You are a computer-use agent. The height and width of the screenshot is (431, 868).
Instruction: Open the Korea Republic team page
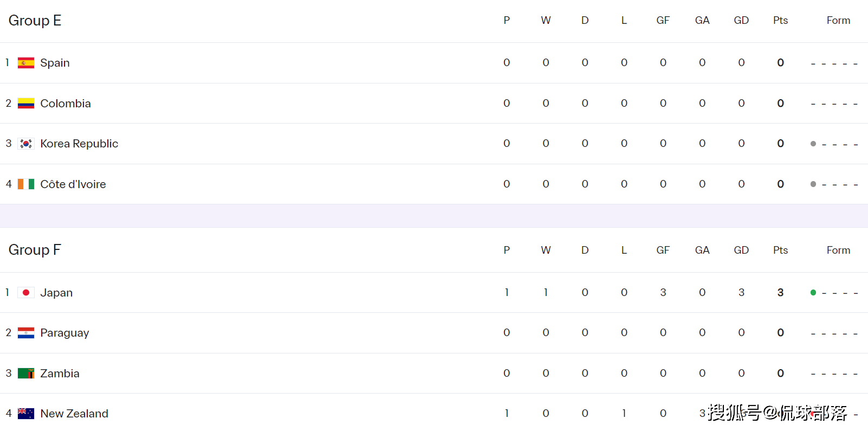point(79,144)
